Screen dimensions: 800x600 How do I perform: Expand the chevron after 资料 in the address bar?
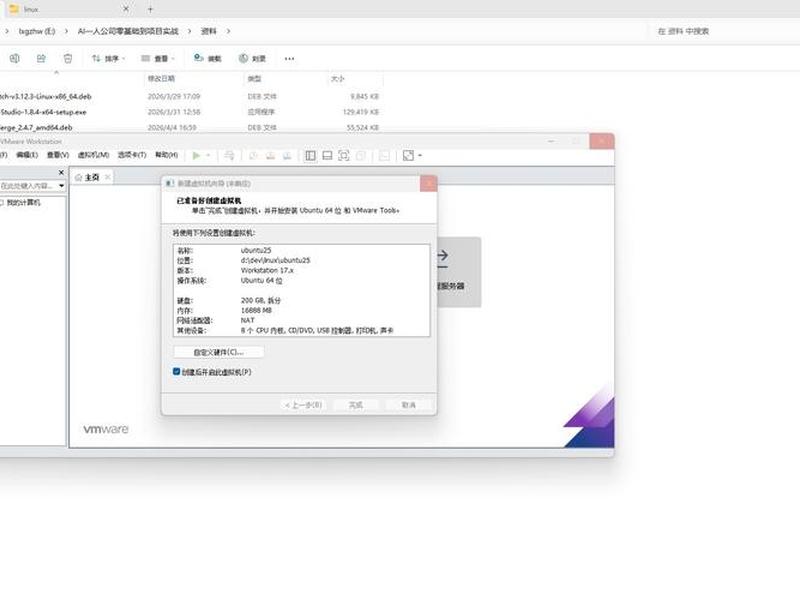pos(228,31)
